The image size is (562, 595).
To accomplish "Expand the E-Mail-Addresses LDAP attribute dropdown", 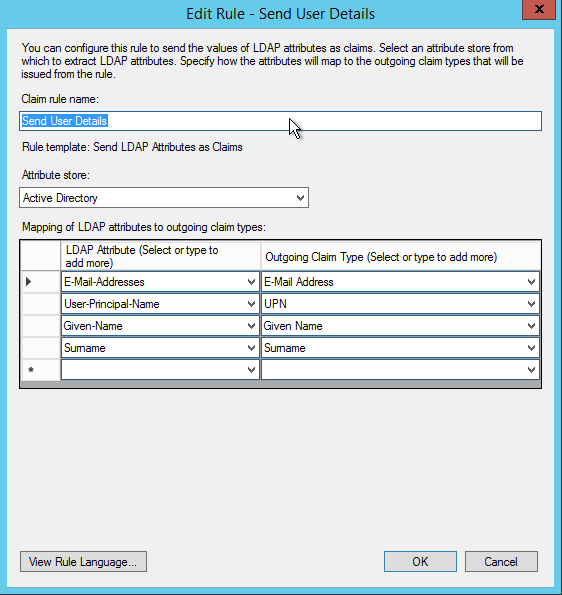I will pyautogui.click(x=251, y=282).
